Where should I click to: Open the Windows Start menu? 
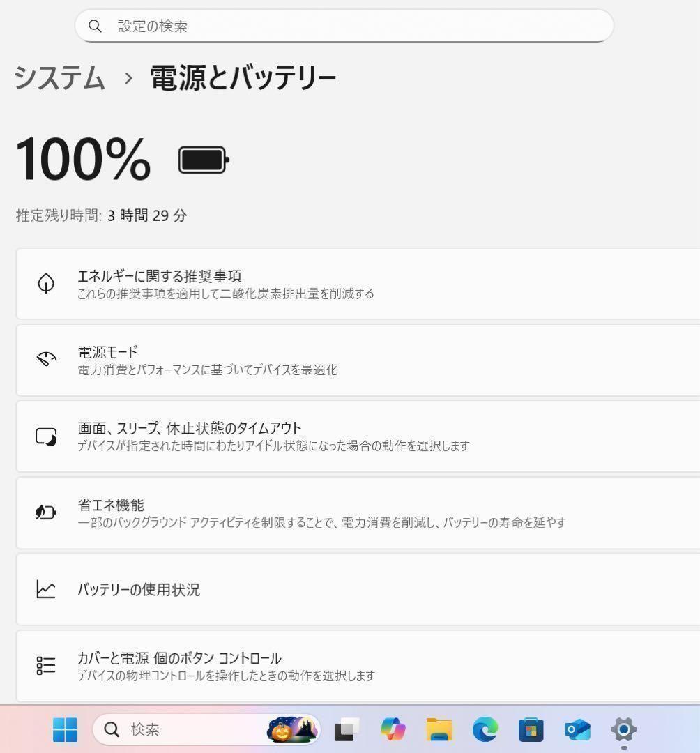[x=66, y=729]
